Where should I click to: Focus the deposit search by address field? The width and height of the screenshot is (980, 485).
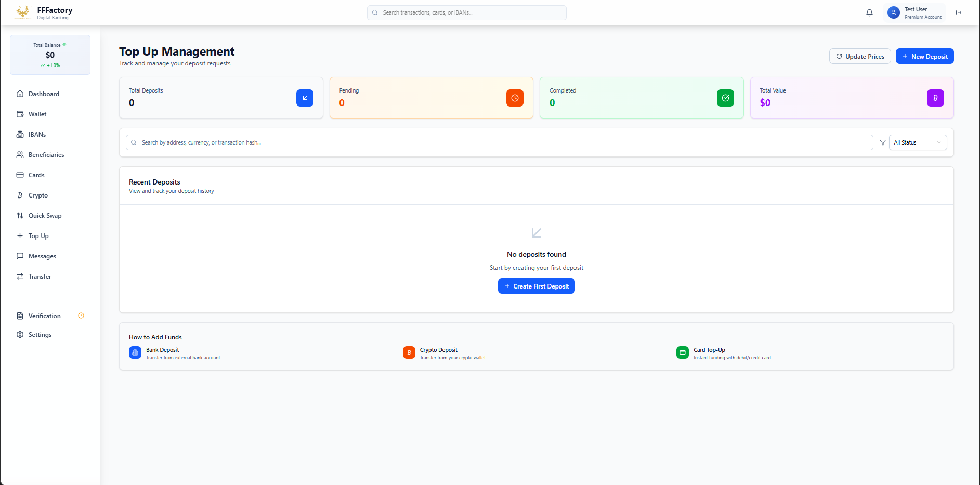[499, 142]
